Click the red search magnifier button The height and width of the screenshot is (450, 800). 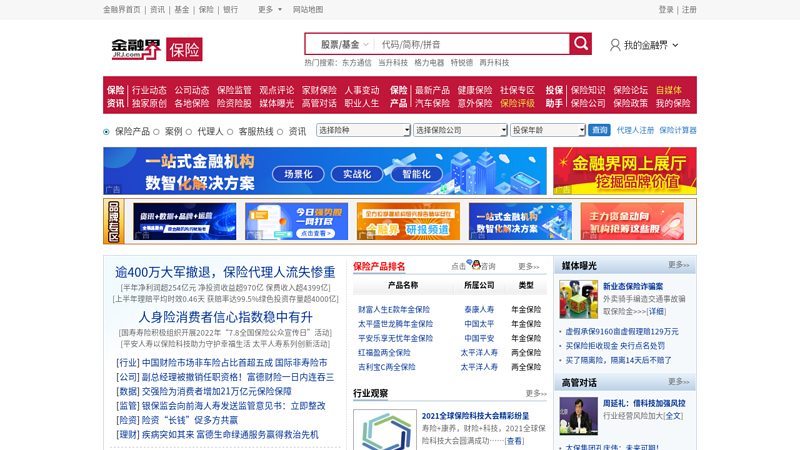(581, 44)
